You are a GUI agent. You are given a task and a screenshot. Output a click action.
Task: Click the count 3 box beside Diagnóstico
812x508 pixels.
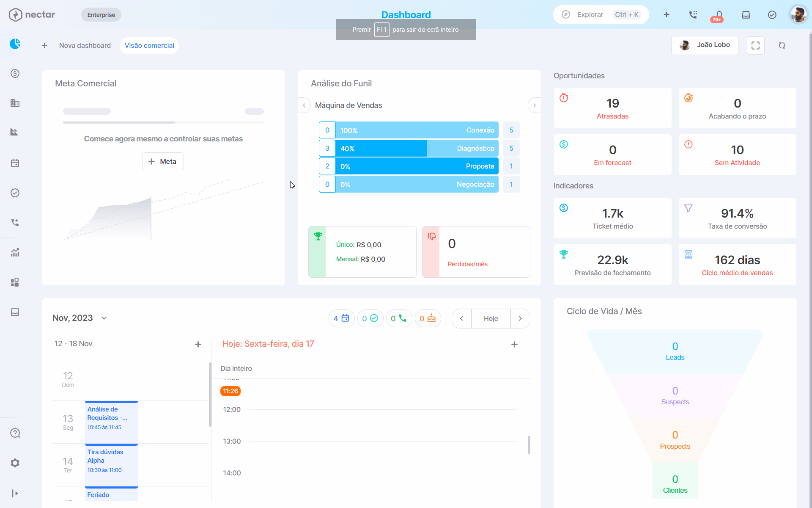(x=327, y=148)
